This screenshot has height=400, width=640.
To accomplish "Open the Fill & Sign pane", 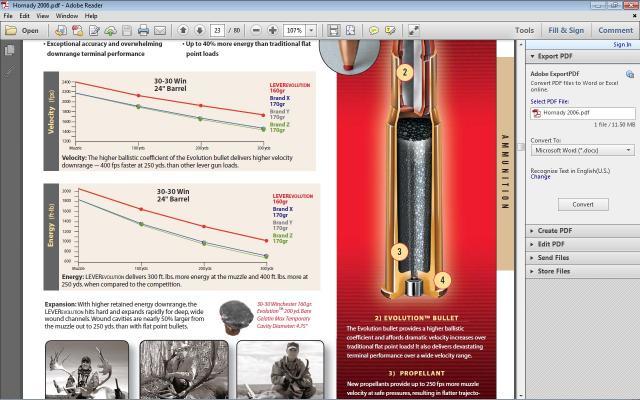I will 566,30.
